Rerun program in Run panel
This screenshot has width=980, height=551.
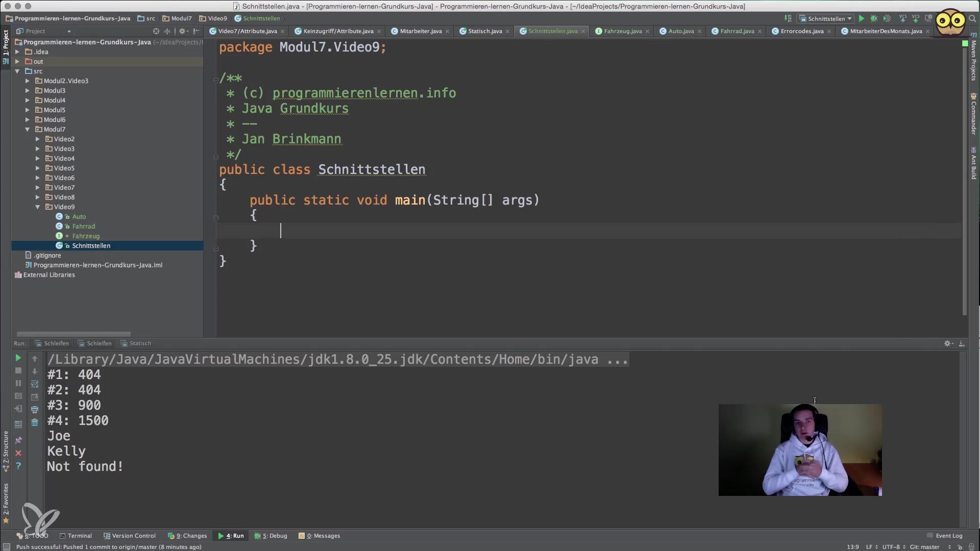tap(18, 358)
